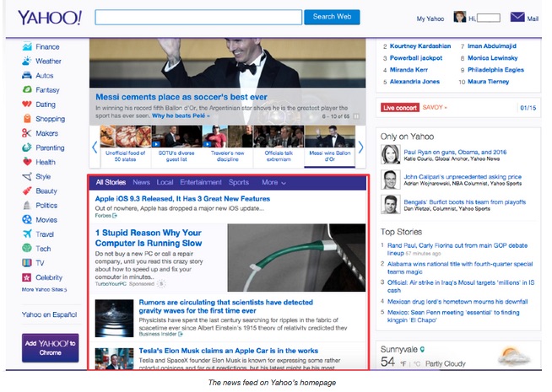552x392 pixels.
Task: Click the Health heart icon
Action: click(x=28, y=162)
